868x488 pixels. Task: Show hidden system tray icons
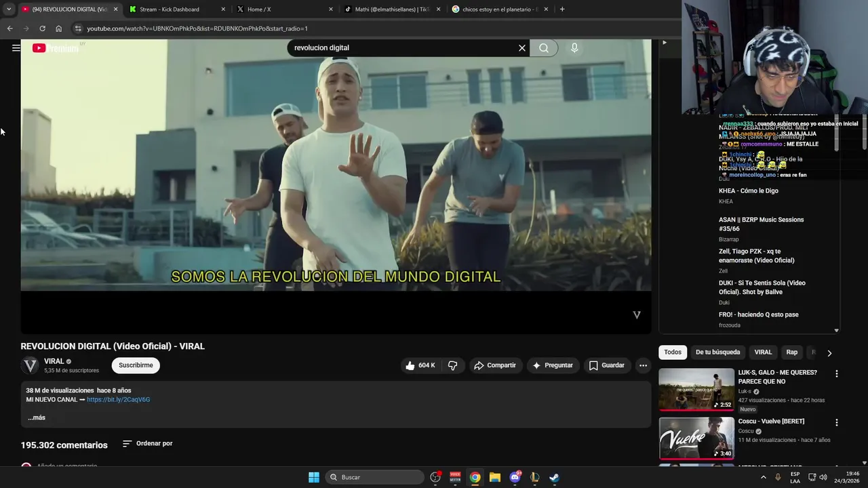(x=764, y=477)
